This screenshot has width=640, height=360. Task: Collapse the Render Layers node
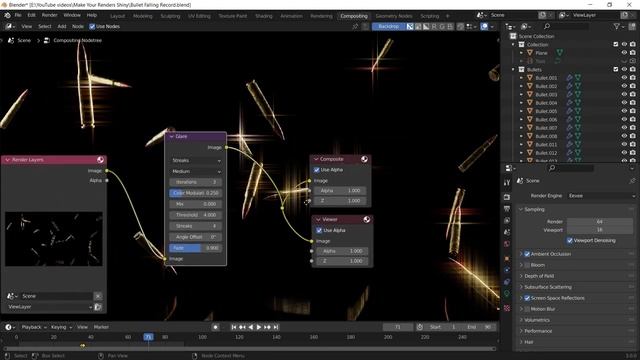pyautogui.click(x=7, y=160)
